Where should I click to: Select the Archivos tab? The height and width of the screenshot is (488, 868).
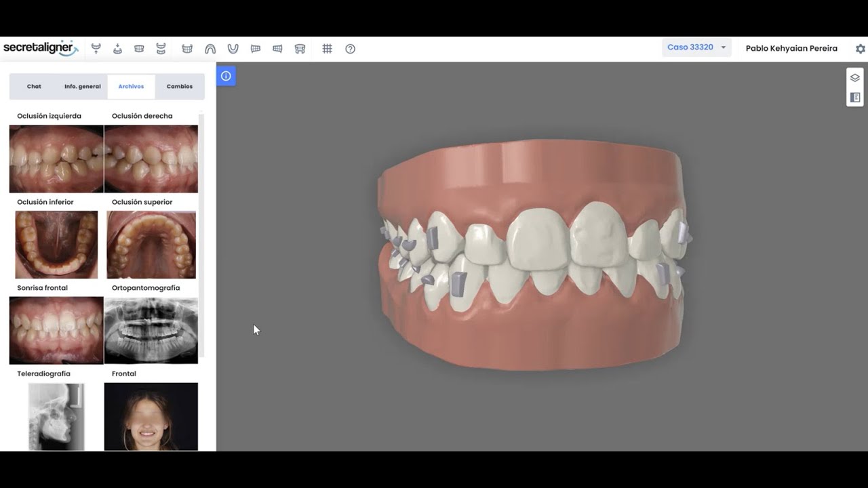[x=131, y=87]
